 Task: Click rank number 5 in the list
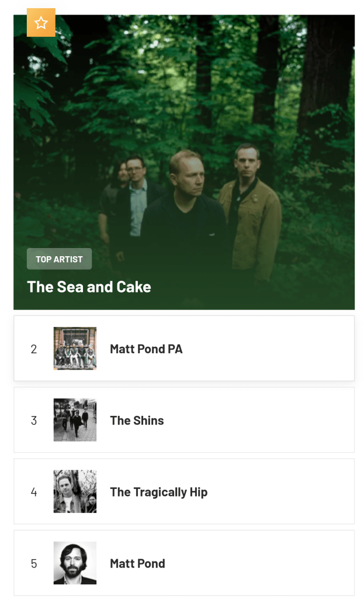pos(34,563)
